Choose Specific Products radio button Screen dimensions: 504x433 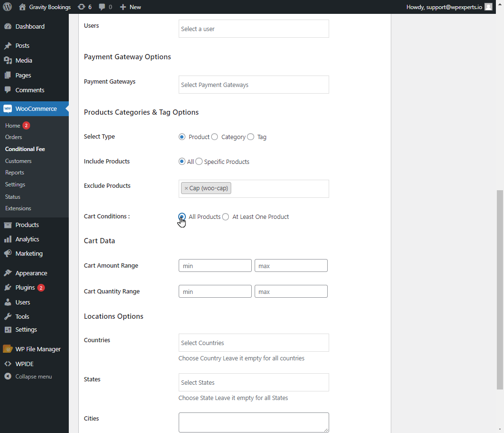coord(199,162)
